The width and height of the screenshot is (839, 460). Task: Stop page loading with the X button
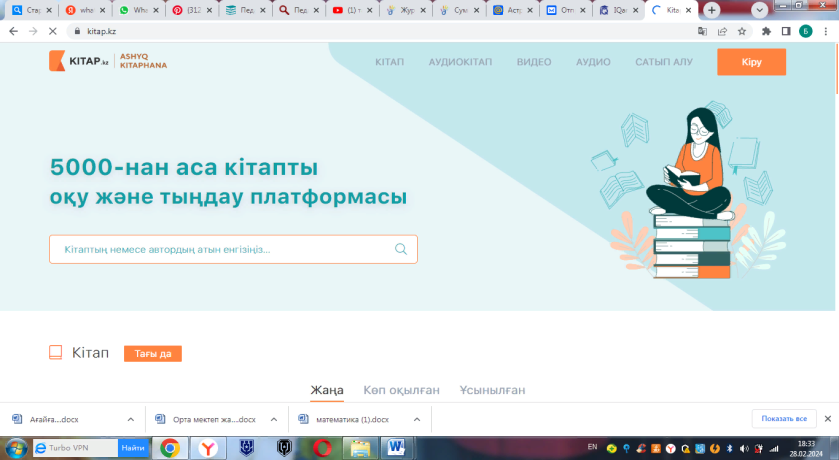51,32
